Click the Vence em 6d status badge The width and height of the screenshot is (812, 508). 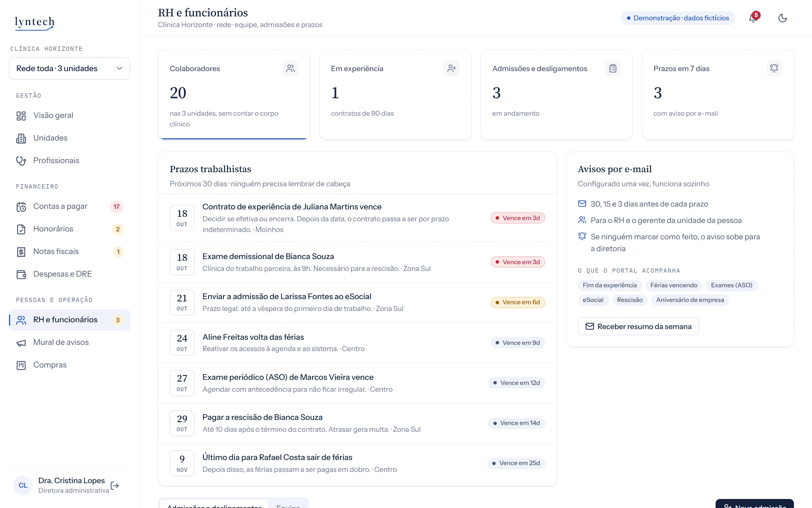[518, 302]
